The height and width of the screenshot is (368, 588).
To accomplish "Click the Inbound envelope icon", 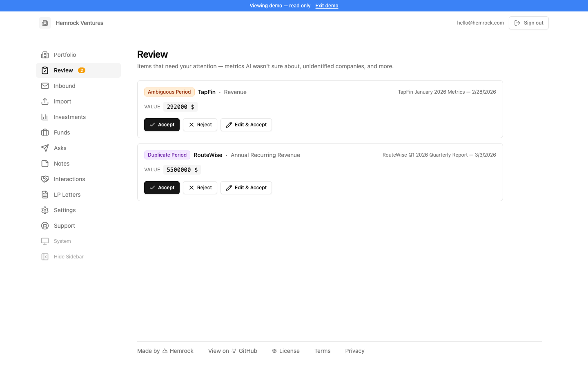I will coord(45,86).
